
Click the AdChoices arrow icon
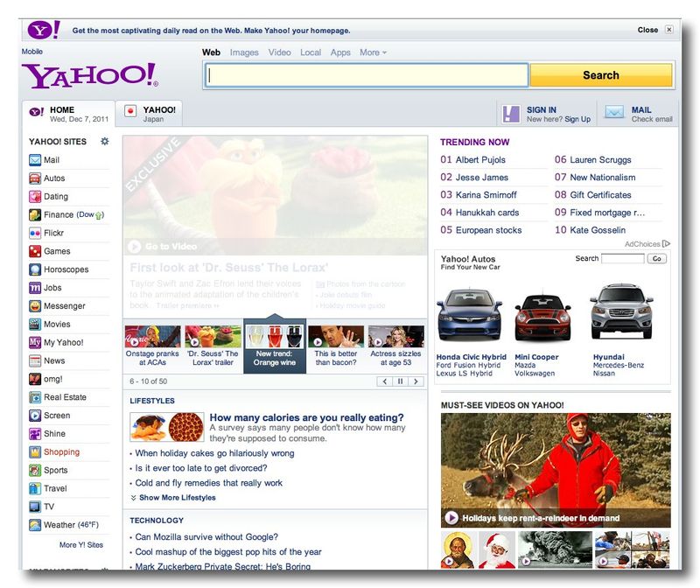[666, 244]
